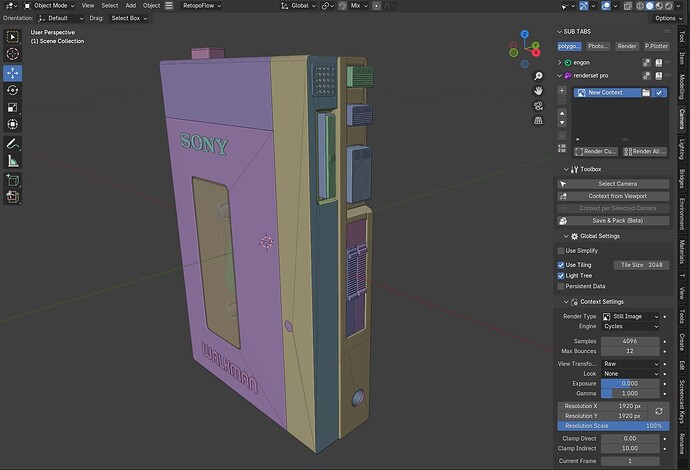The height and width of the screenshot is (470, 690).
Task: Select the Scale tool
Action: 12,107
